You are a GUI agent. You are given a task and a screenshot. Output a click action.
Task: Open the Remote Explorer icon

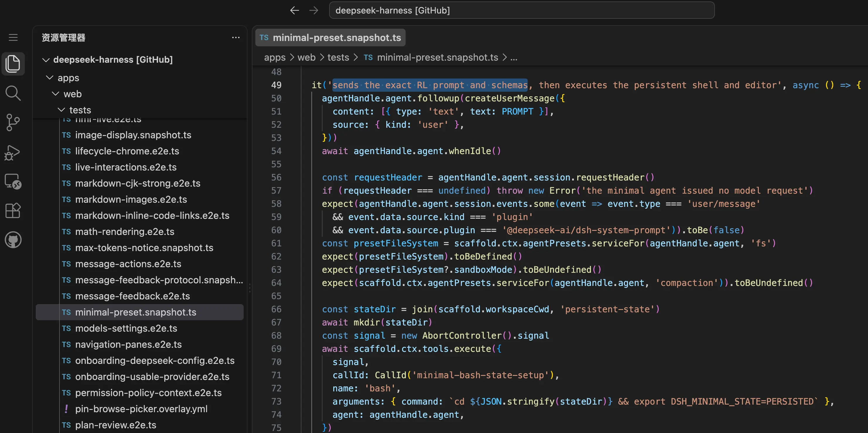(13, 182)
